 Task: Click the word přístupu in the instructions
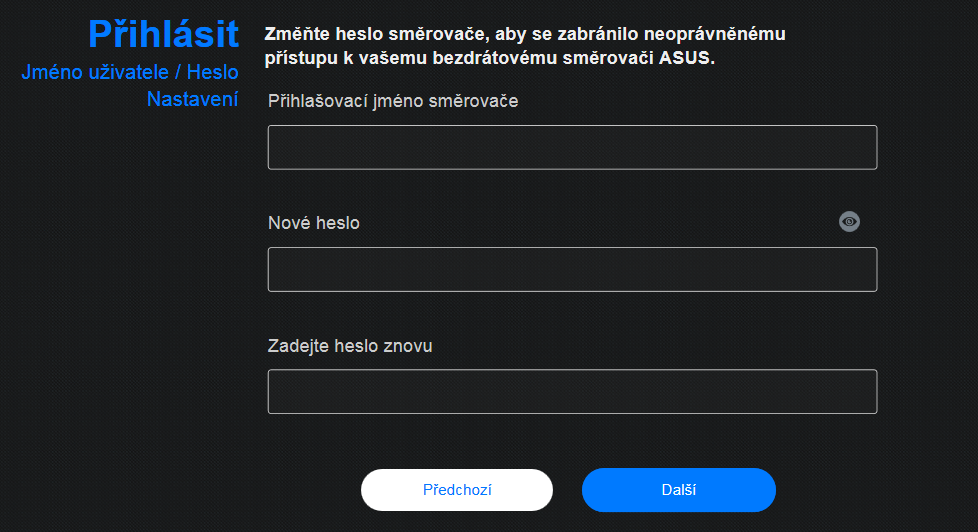(298, 59)
